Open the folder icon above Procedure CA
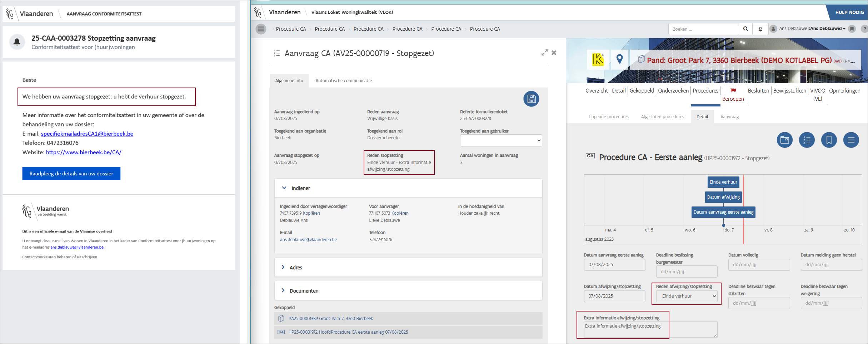868x344 pixels. [x=784, y=140]
